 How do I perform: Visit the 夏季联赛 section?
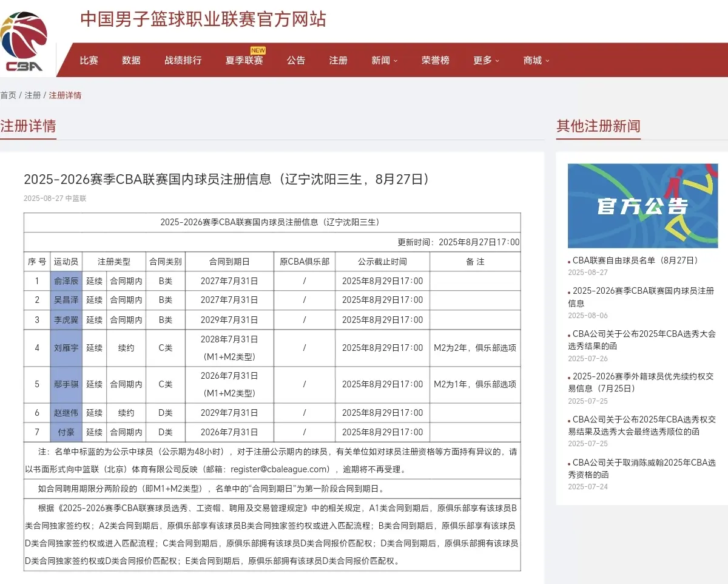[244, 60]
